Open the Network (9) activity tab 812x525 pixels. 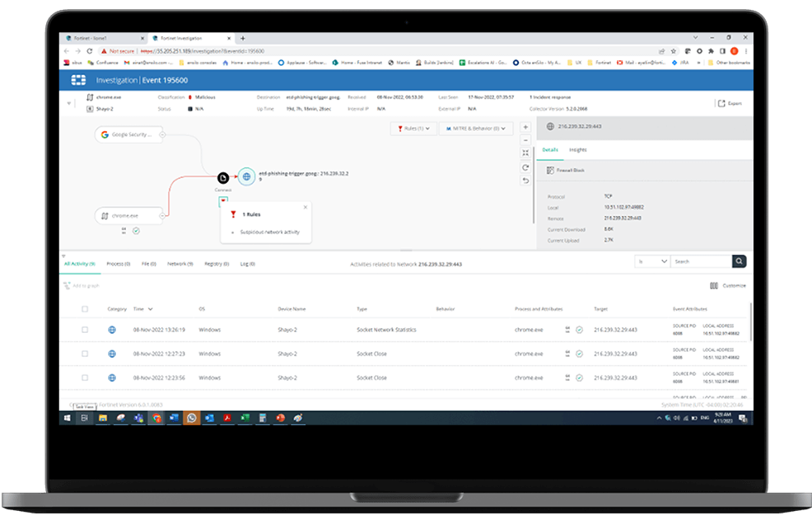point(180,264)
